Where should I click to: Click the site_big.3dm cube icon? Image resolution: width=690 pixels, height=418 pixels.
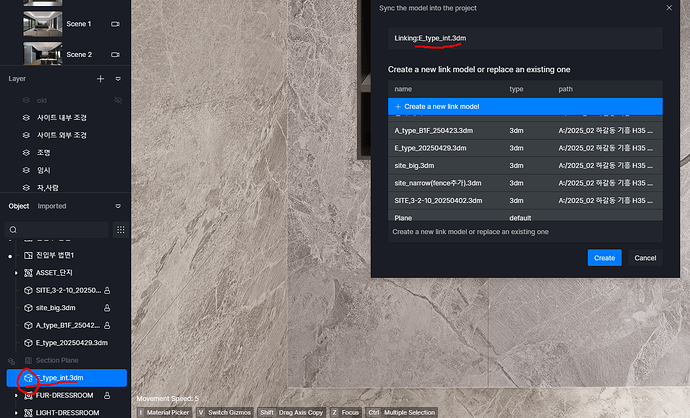[28, 308]
